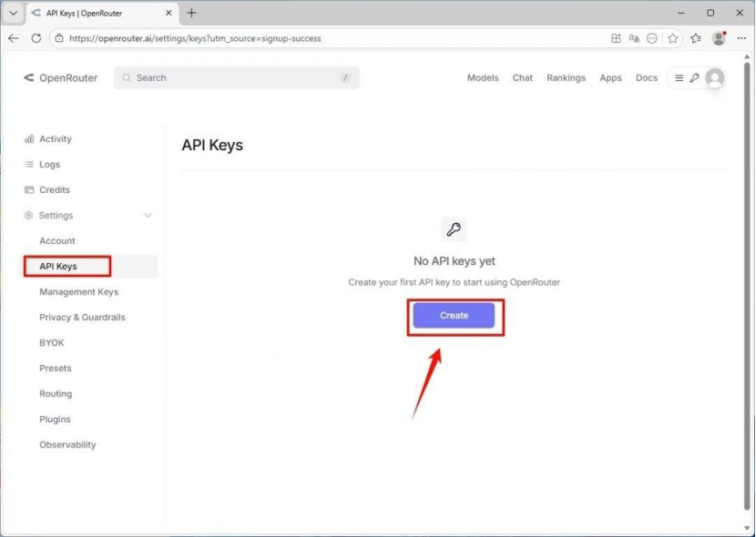Open Plugins settings
The width and height of the screenshot is (756, 537).
pyautogui.click(x=55, y=420)
